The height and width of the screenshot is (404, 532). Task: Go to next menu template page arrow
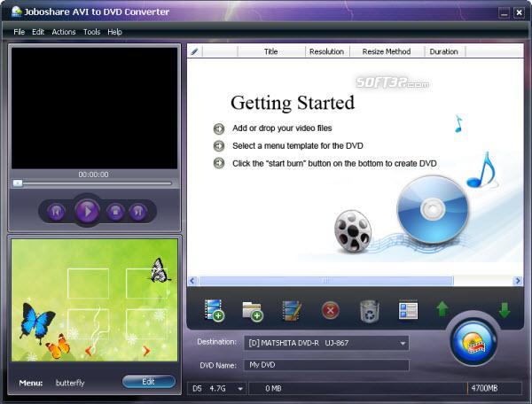click(x=146, y=351)
